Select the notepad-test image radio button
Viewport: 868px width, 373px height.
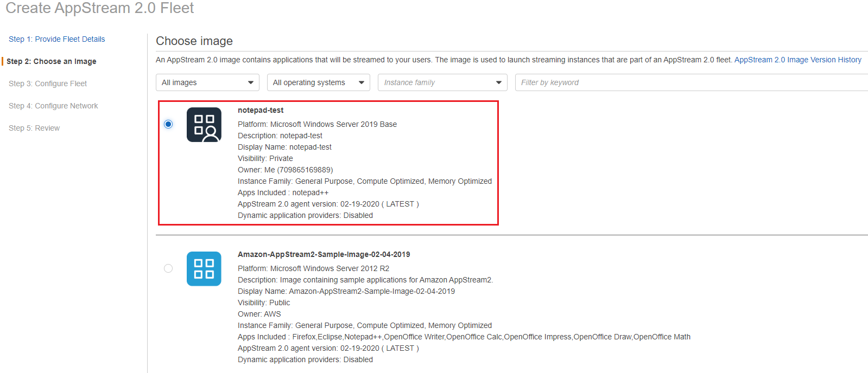168,124
